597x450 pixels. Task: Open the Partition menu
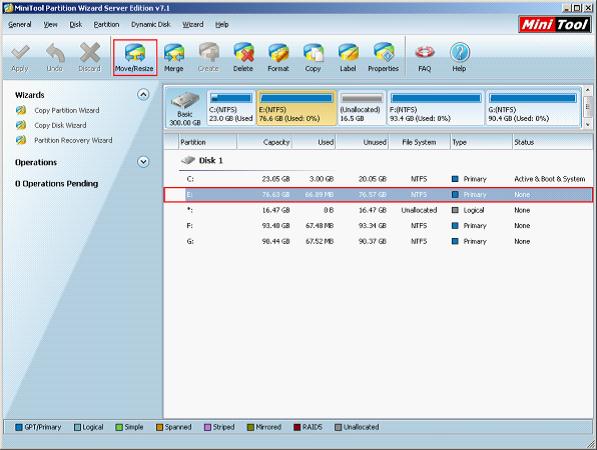[x=106, y=24]
